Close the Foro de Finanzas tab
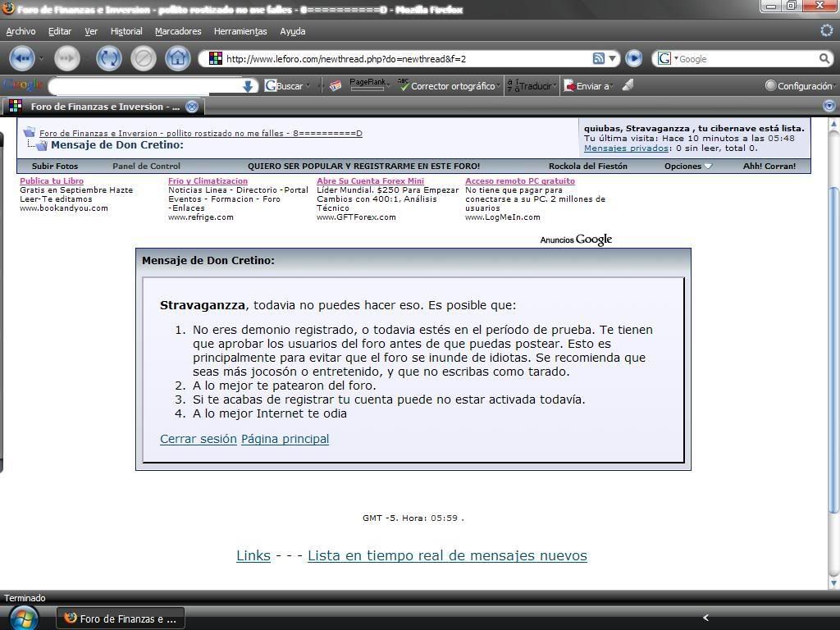Screen dimensions: 840x630 192,107
